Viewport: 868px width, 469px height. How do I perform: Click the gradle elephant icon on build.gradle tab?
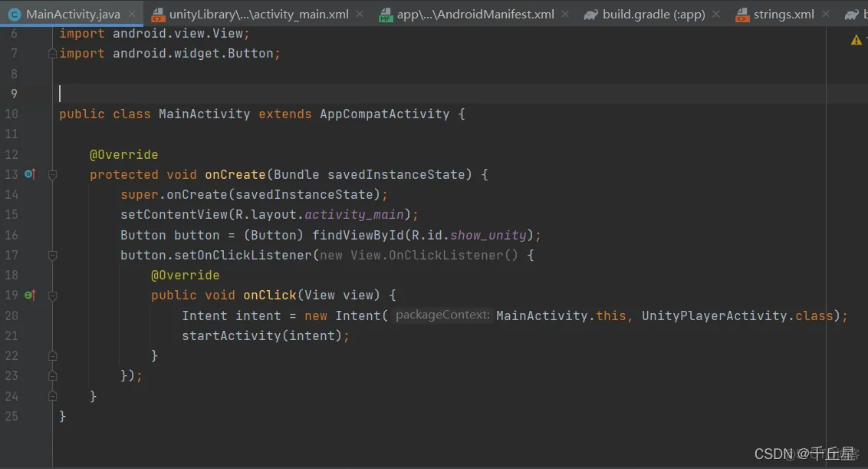(x=590, y=15)
